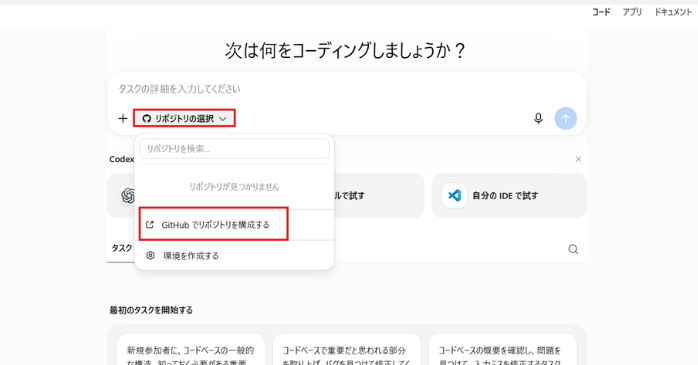Click the リポジトリが見つかりません message
Viewport: 698px width, 365px height.
234,187
